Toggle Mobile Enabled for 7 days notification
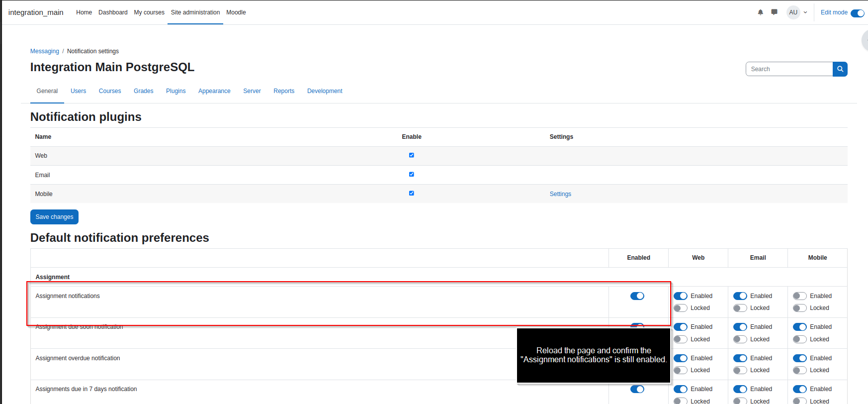868x404 pixels. [799, 389]
